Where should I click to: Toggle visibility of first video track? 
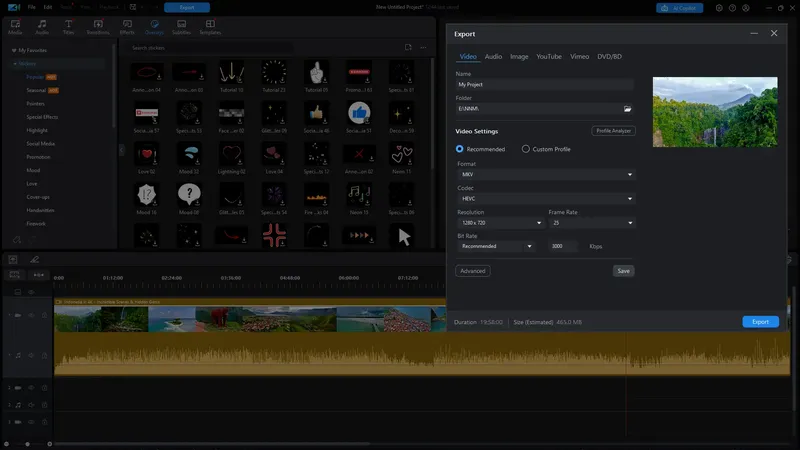[31, 315]
